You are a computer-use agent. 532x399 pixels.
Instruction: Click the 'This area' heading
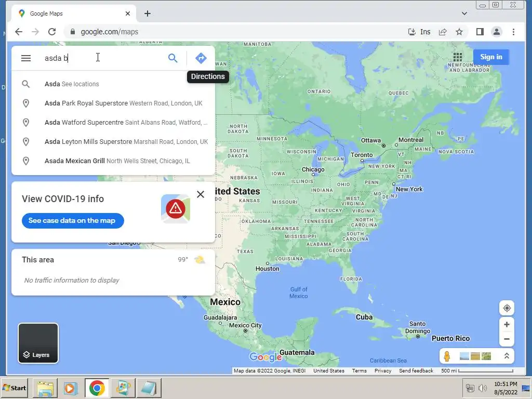[x=37, y=260]
